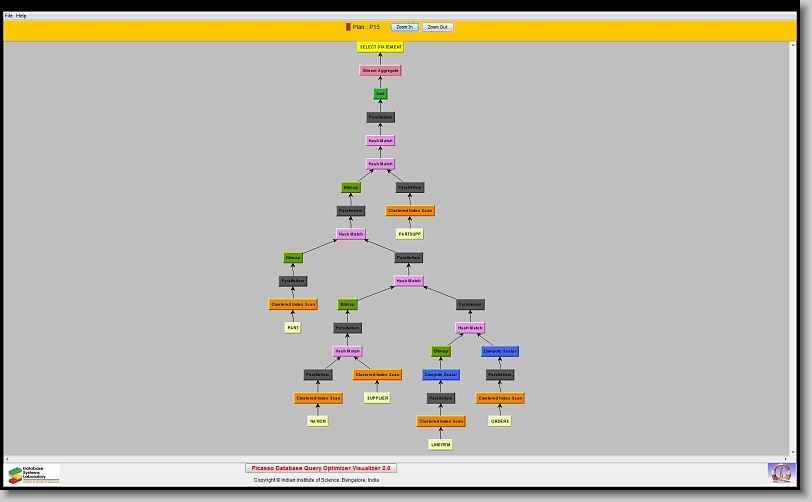Select the ORDERS table node
The image size is (812, 502).
pyautogui.click(x=500, y=421)
